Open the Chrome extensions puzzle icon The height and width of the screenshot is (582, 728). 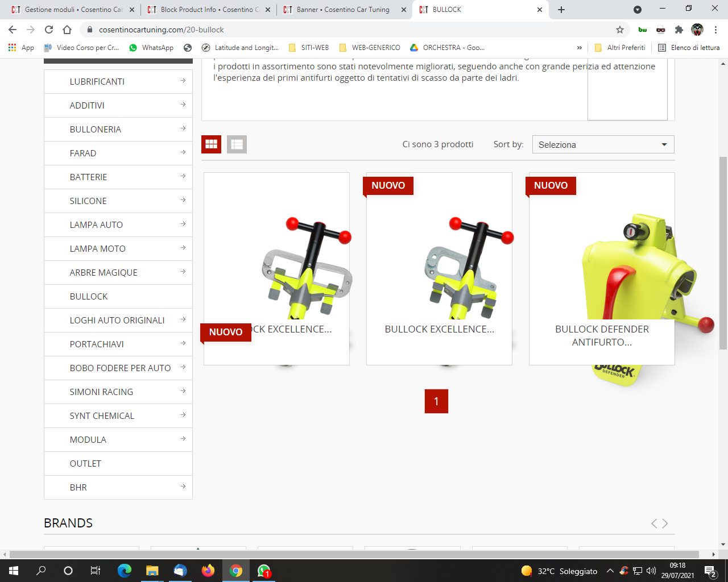[679, 30]
